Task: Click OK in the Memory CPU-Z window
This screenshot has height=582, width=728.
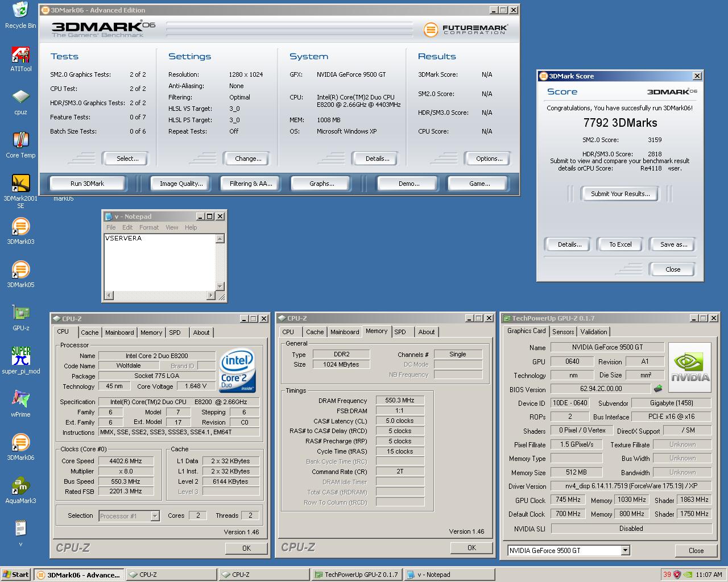Action: (471, 548)
